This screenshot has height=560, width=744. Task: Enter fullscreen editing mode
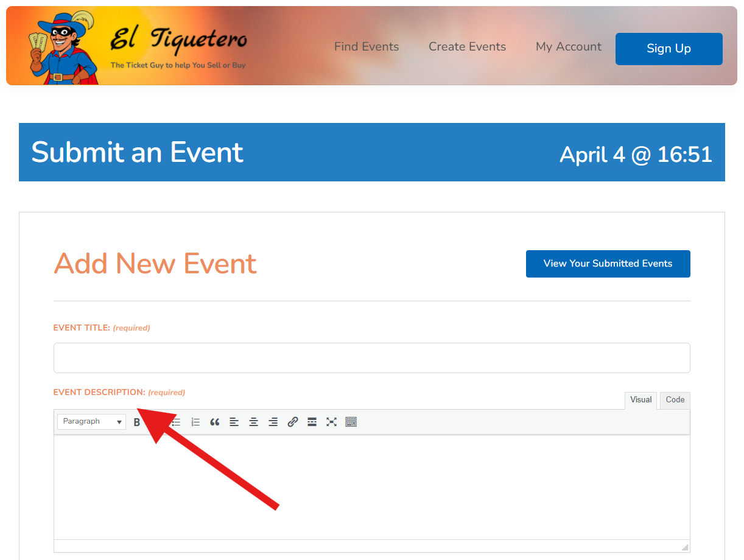tap(331, 422)
